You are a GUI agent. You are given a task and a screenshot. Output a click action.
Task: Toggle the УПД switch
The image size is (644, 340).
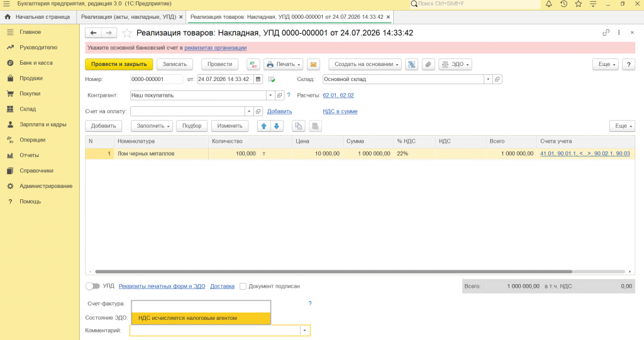pos(93,286)
